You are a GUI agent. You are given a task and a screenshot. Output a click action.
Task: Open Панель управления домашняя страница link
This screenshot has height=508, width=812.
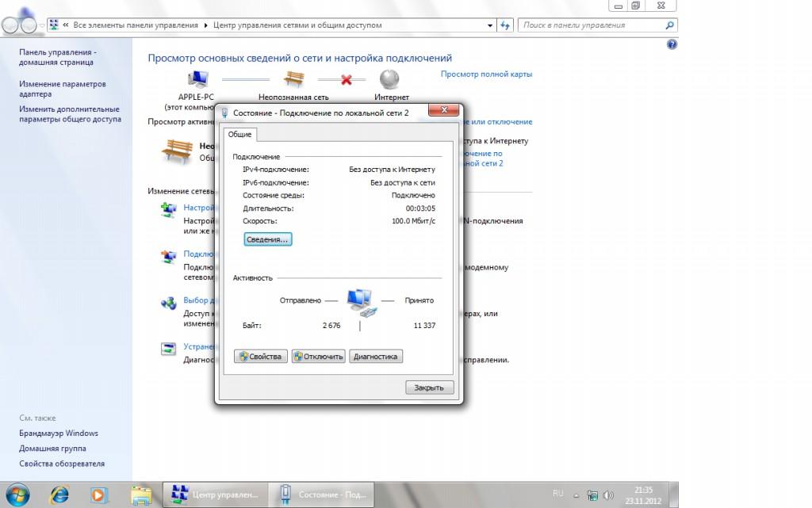tap(57, 57)
